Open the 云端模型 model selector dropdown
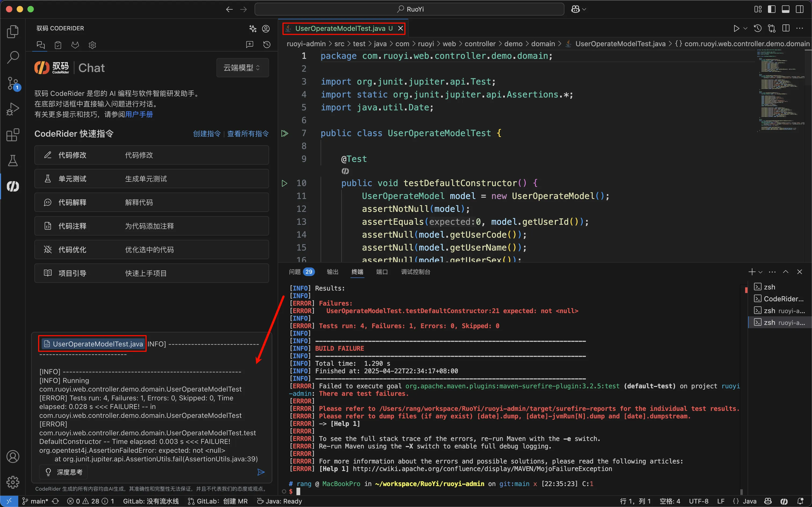 242,68
